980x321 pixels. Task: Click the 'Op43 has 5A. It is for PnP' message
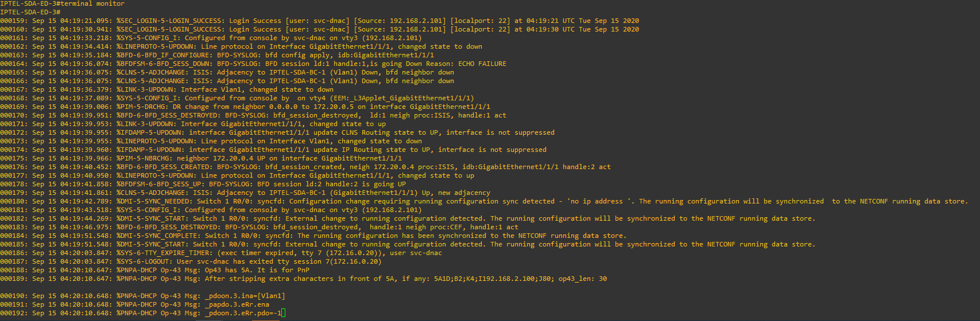pos(257,270)
